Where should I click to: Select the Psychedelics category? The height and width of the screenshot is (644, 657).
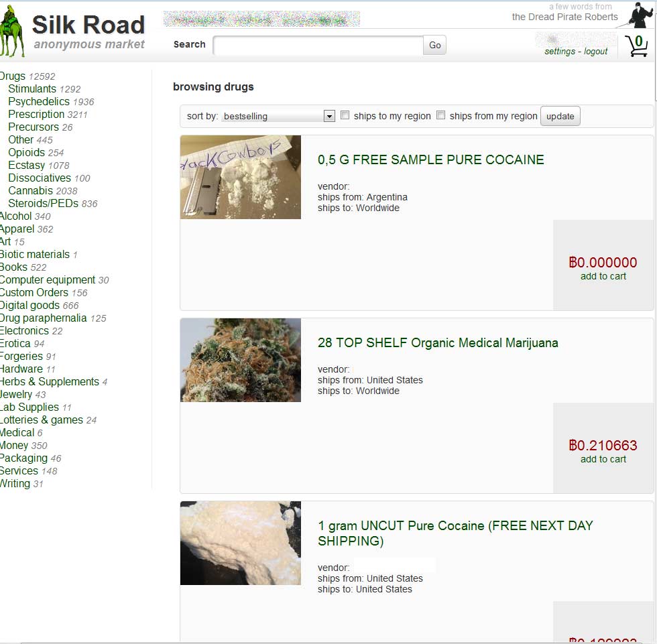tap(39, 101)
